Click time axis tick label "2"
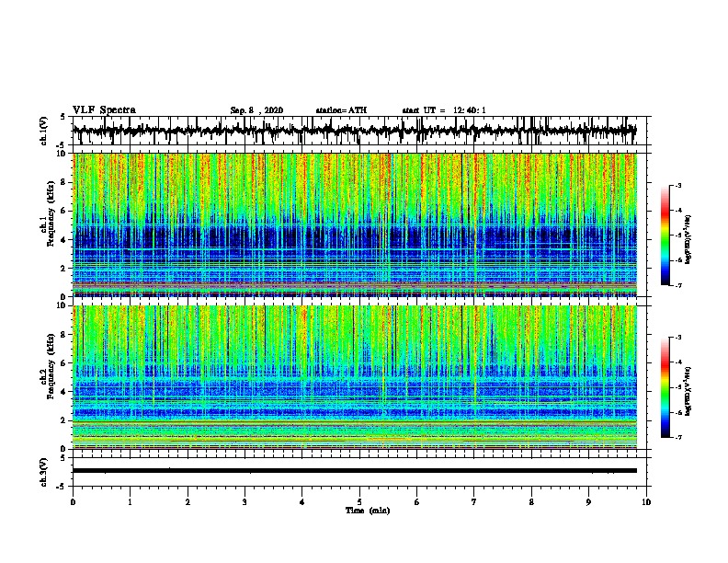Screen dimensions: 728x563 [x=188, y=502]
